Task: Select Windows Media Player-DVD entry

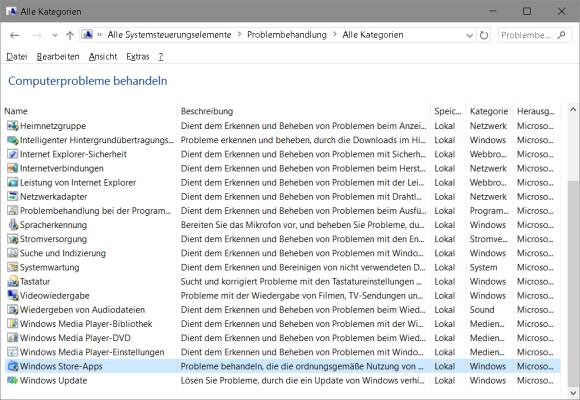Action: [75, 338]
